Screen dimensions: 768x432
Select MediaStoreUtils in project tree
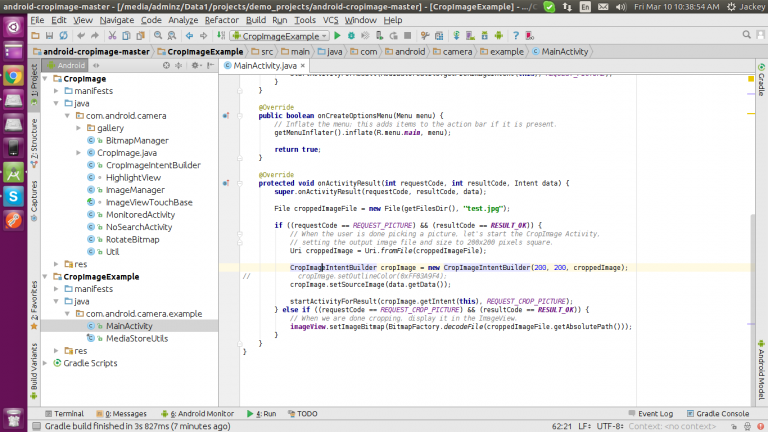coord(136,338)
